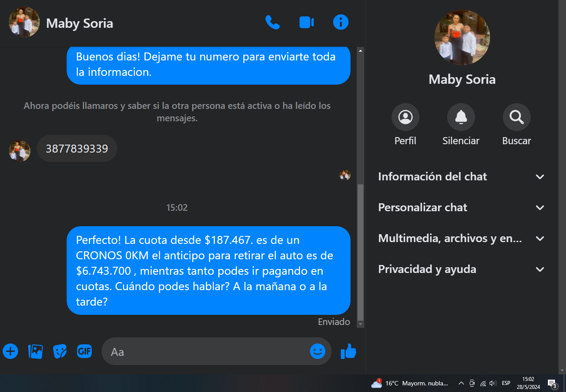Image resolution: width=566 pixels, height=392 pixels.
Task: Open emoji picker in message box
Action: (317, 351)
